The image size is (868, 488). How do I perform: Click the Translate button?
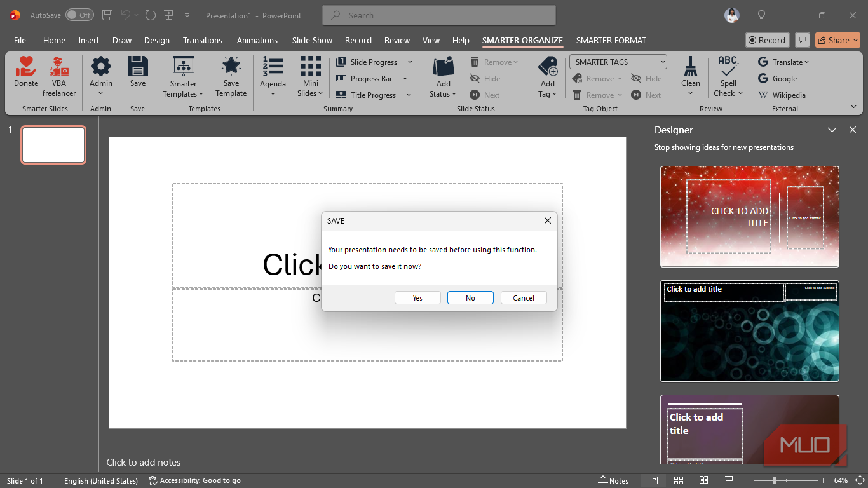coord(783,62)
